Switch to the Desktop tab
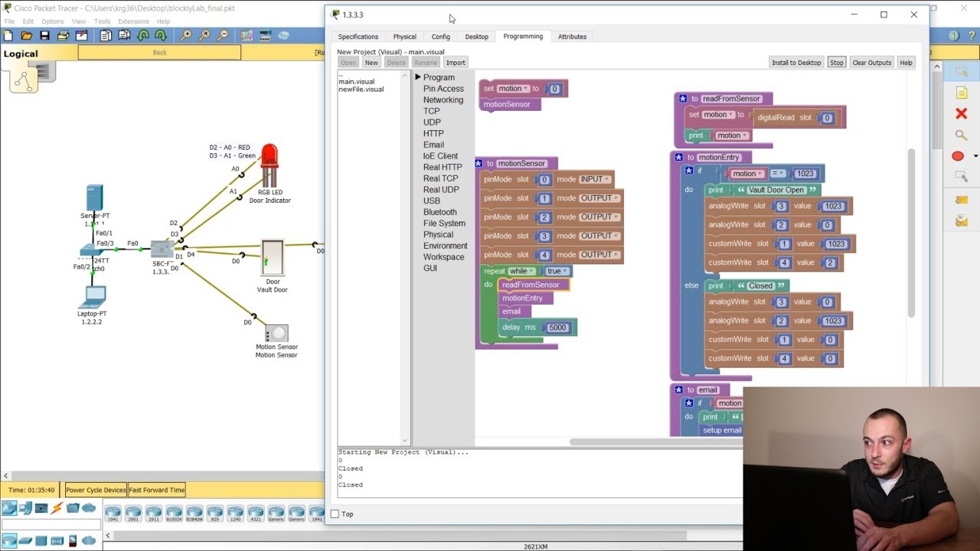The width and height of the screenshot is (980, 551). tap(476, 37)
